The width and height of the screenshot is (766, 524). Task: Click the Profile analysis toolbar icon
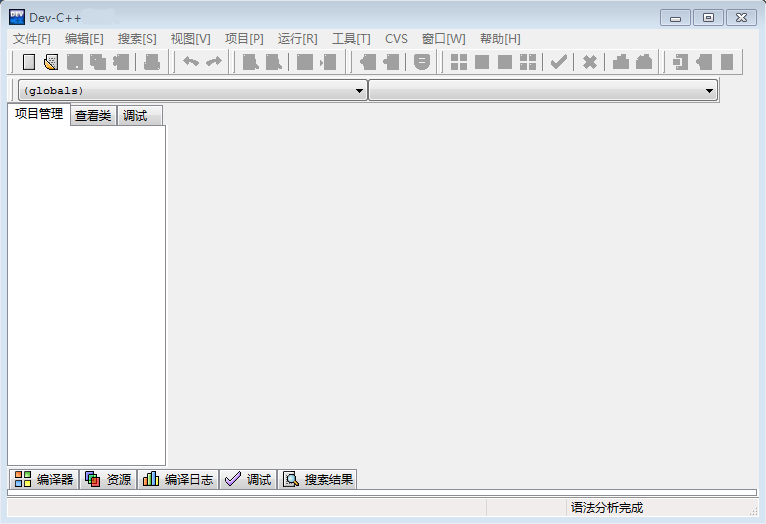coord(621,62)
